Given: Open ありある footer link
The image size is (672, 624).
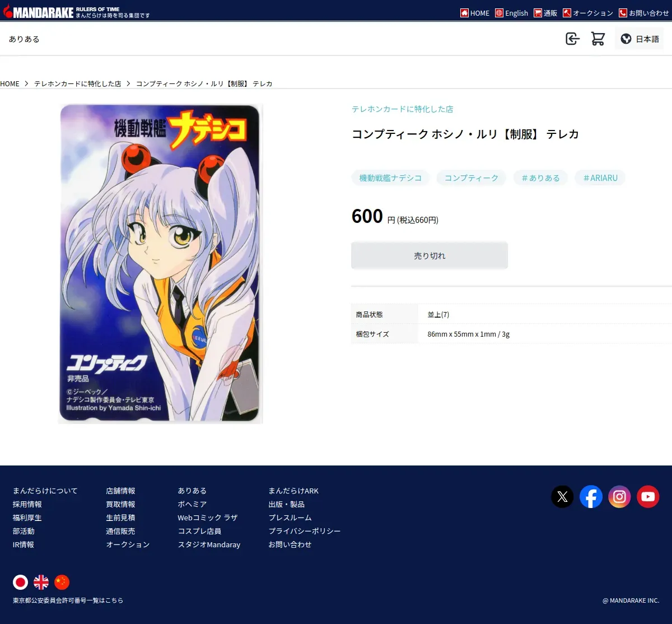Looking at the screenshot, I should (192, 491).
